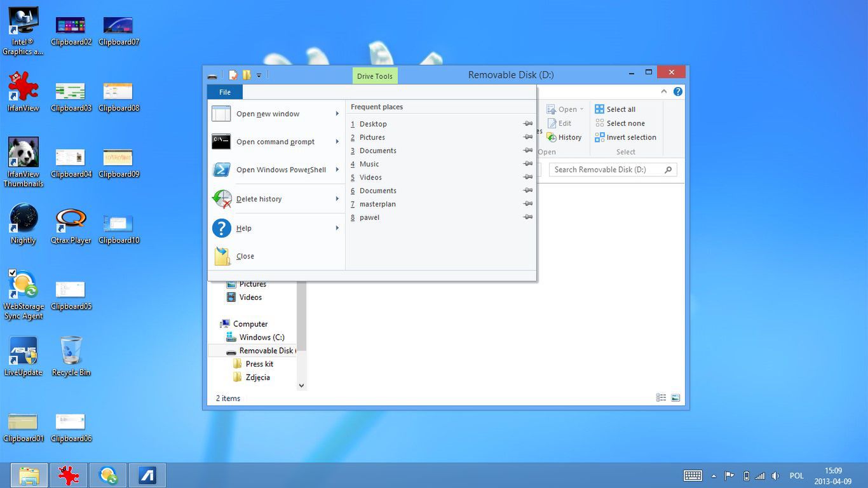This screenshot has width=868, height=488.
Task: Click the blue Help icon in ribbon corner
Action: coord(678,91)
